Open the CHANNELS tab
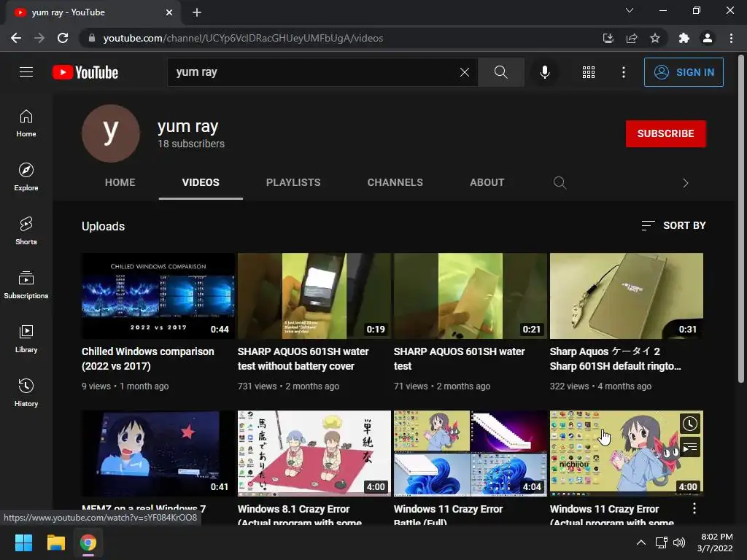The height and width of the screenshot is (560, 747). click(395, 182)
